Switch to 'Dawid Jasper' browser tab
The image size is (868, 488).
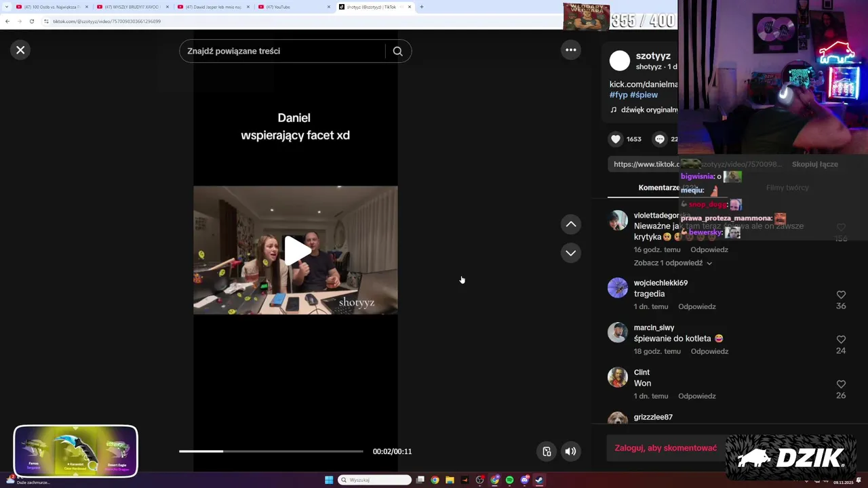pyautogui.click(x=213, y=7)
